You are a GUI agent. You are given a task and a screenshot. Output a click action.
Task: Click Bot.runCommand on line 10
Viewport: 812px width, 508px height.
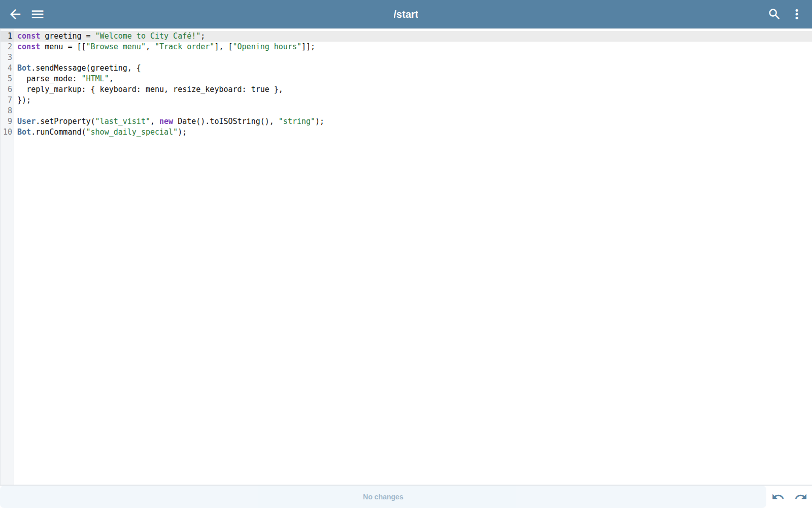pos(49,132)
